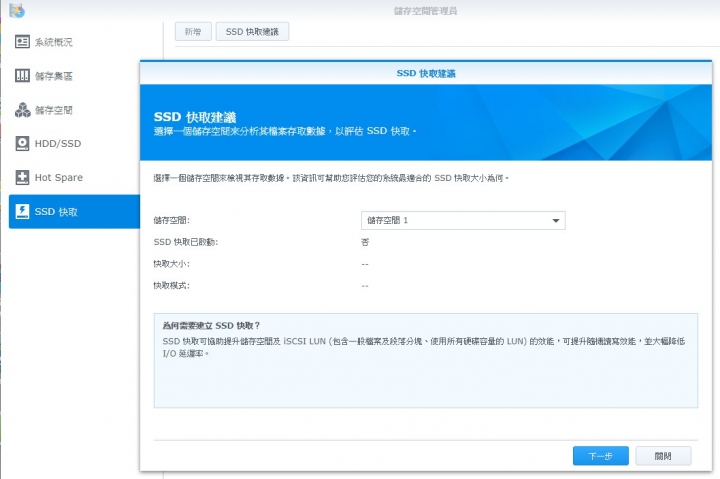Click the Hot Spare plus icon
Image resolution: width=720 pixels, height=479 pixels.
pyautogui.click(x=22, y=177)
